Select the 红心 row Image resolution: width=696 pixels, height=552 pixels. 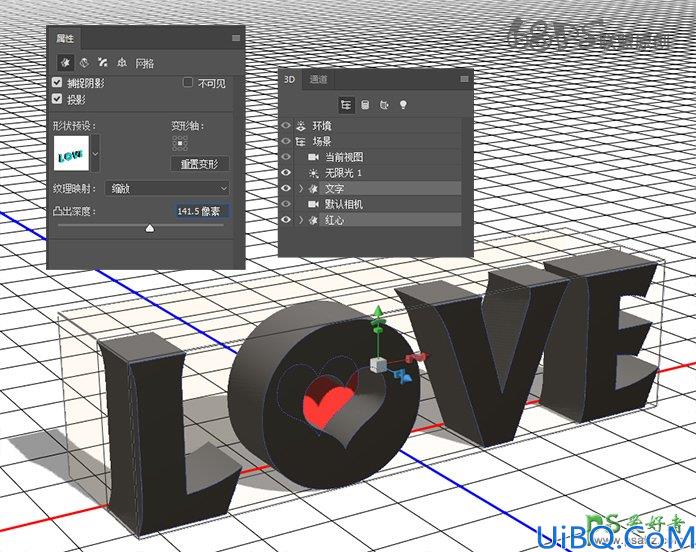tap(371, 220)
